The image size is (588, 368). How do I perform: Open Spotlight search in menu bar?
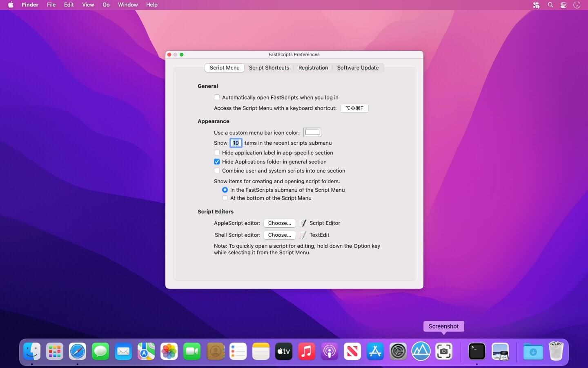[x=550, y=5]
